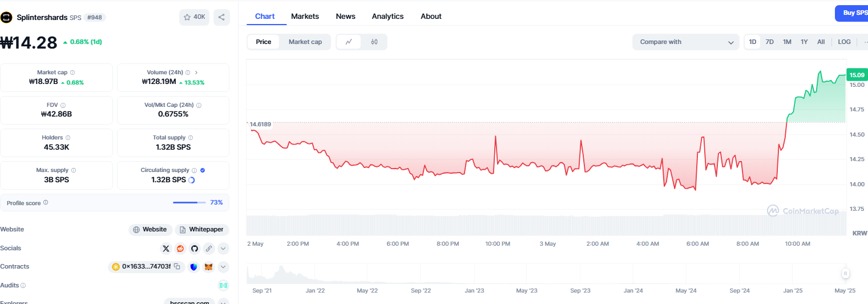Click Vol/Mkt Cap (24h) info icon
Image resolution: width=868 pixels, height=304 pixels.
point(199,105)
